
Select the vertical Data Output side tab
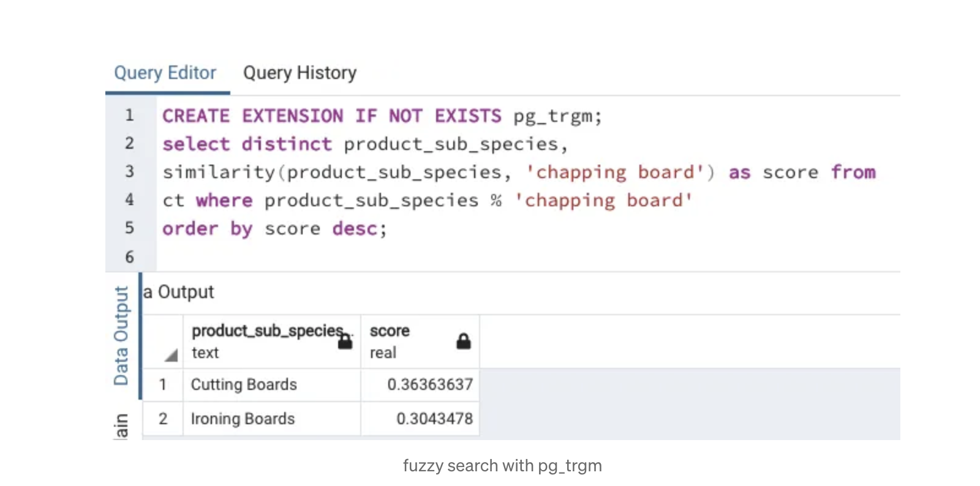pos(121,335)
